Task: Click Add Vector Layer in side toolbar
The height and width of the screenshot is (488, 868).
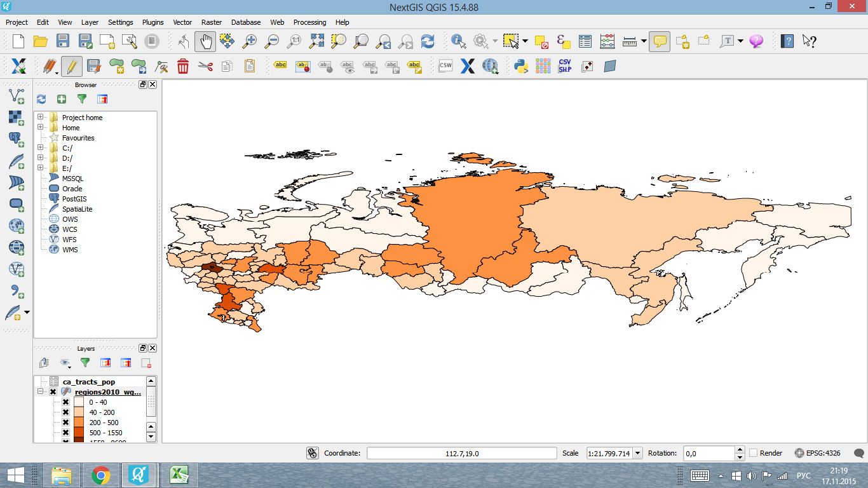Action: click(17, 96)
